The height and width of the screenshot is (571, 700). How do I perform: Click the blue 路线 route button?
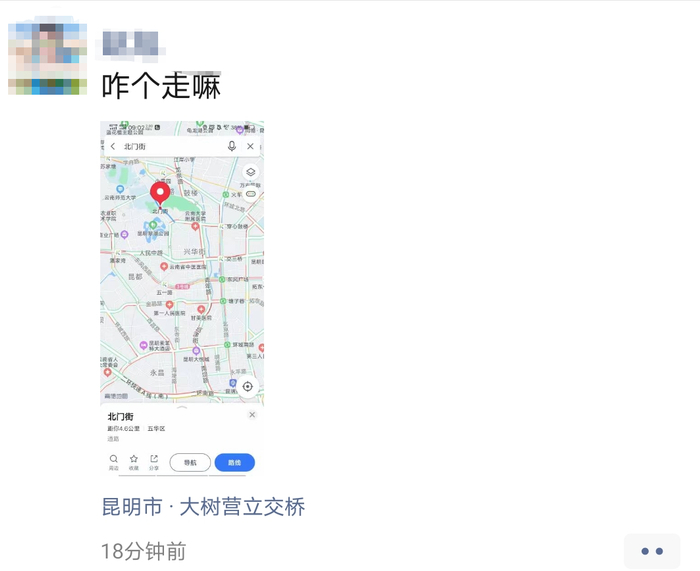point(235,463)
